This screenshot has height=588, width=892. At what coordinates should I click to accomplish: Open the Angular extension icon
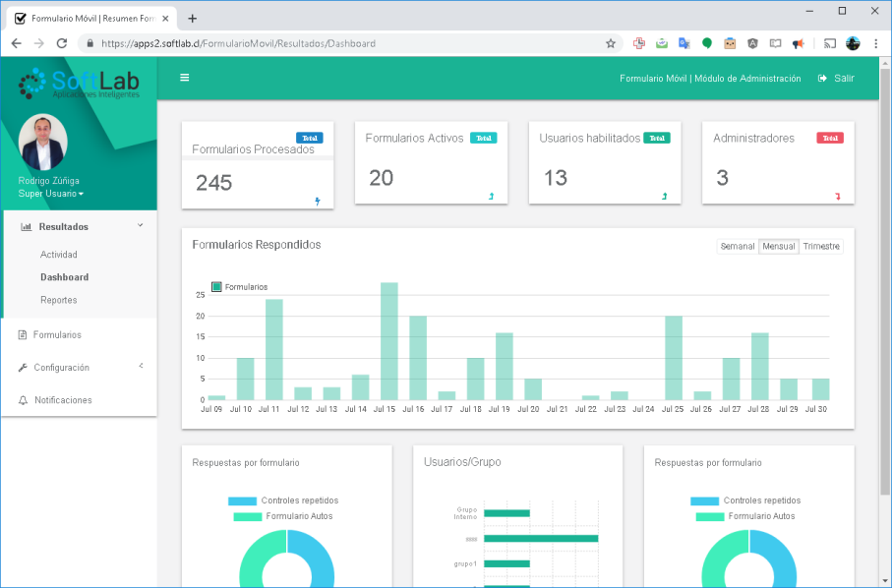click(x=752, y=43)
